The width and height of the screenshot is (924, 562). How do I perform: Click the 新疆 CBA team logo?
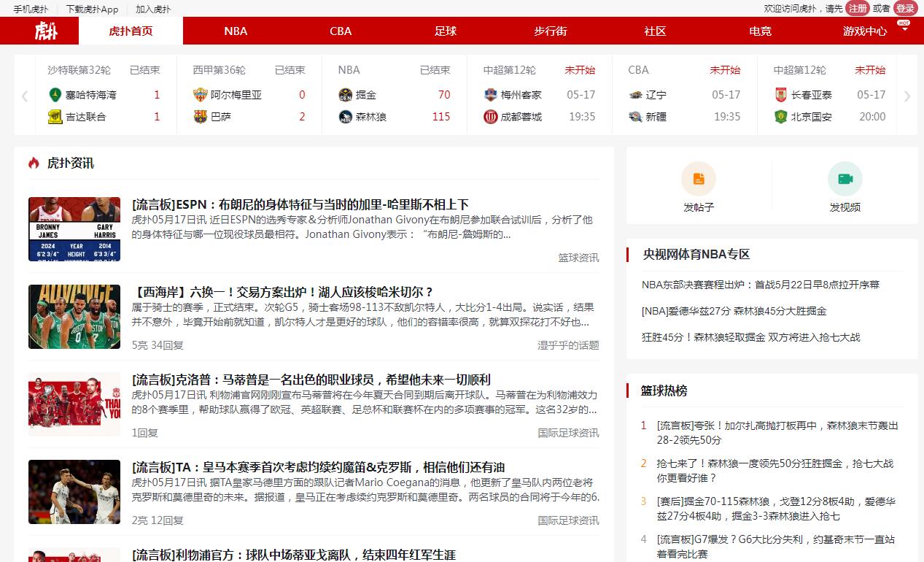[x=636, y=117]
